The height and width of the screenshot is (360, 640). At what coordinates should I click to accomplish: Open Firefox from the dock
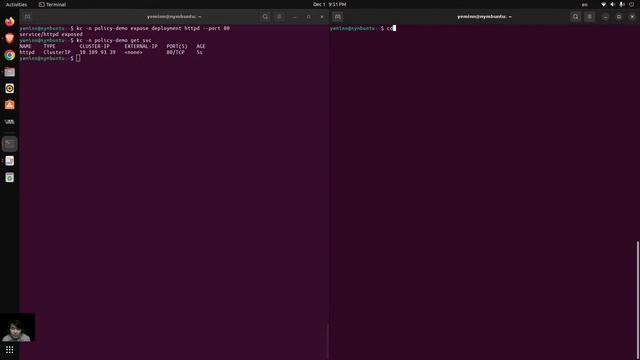click(x=9, y=21)
